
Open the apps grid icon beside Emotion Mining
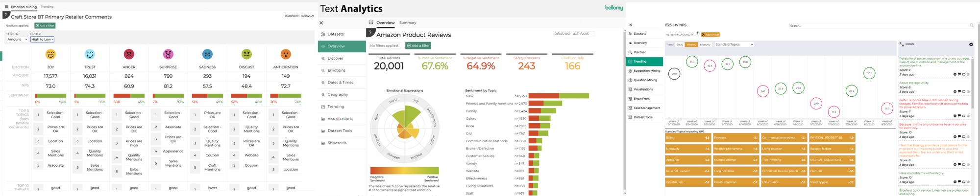tap(6, 7)
